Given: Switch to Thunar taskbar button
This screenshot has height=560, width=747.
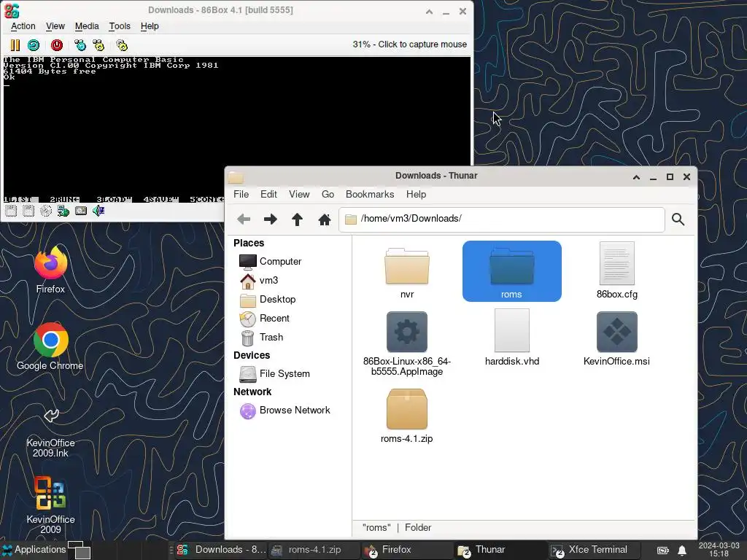Looking at the screenshot, I should coord(500,550).
